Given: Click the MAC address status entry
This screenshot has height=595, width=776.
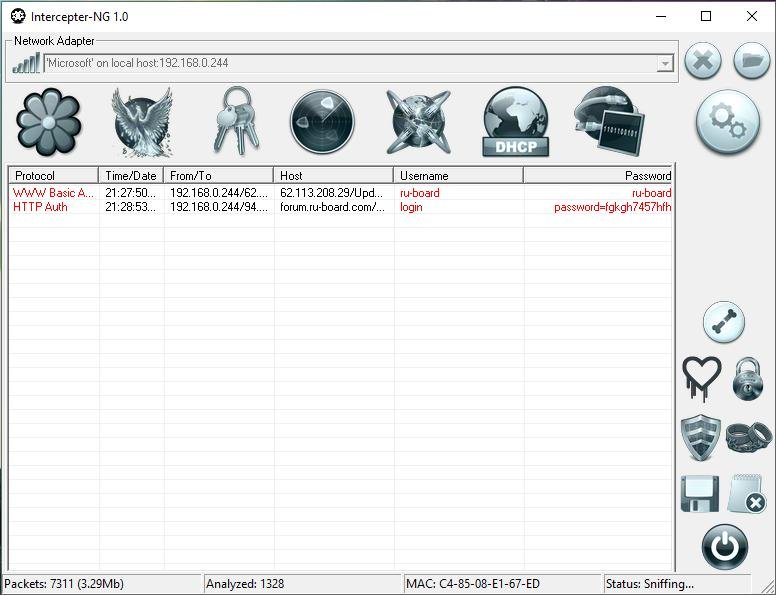Looking at the screenshot, I should (503, 584).
